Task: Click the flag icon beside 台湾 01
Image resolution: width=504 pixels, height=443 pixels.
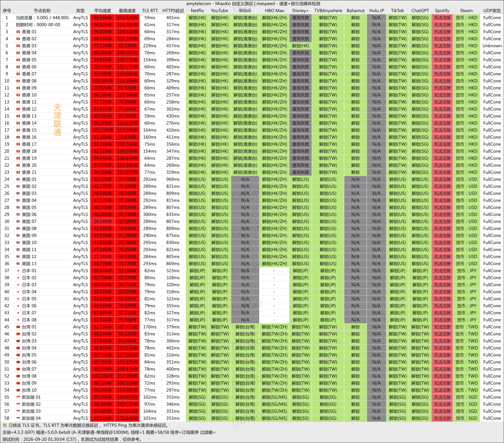Action: (18, 327)
